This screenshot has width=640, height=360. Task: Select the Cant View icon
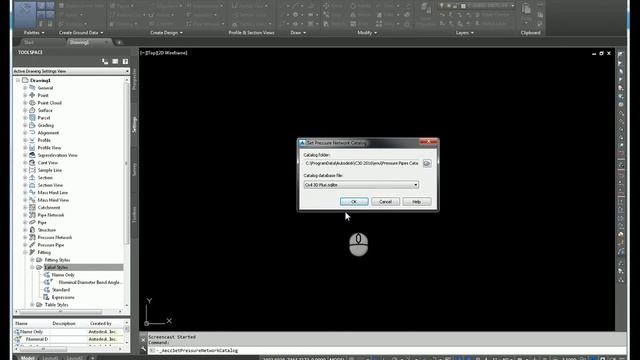coord(32,162)
